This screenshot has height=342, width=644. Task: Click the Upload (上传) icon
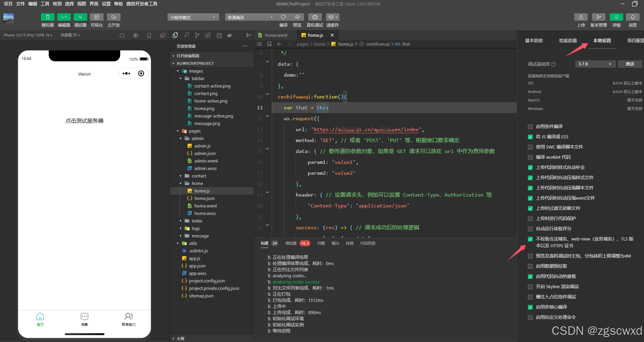tap(581, 17)
